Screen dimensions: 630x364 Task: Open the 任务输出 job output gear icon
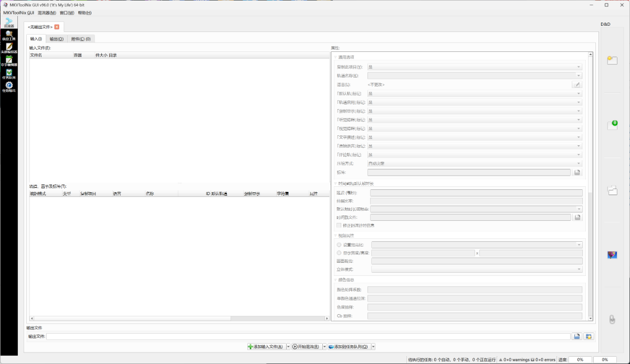(x=9, y=87)
